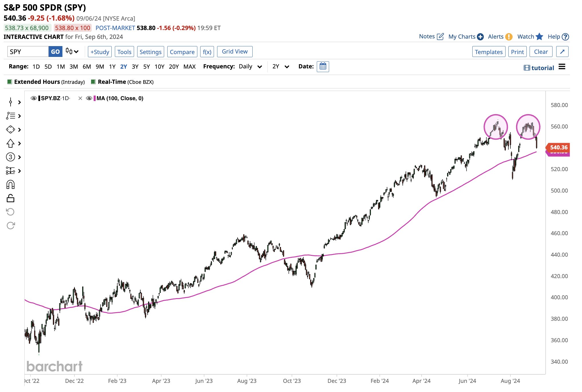Select the measurement projection tool icon

coord(11,171)
